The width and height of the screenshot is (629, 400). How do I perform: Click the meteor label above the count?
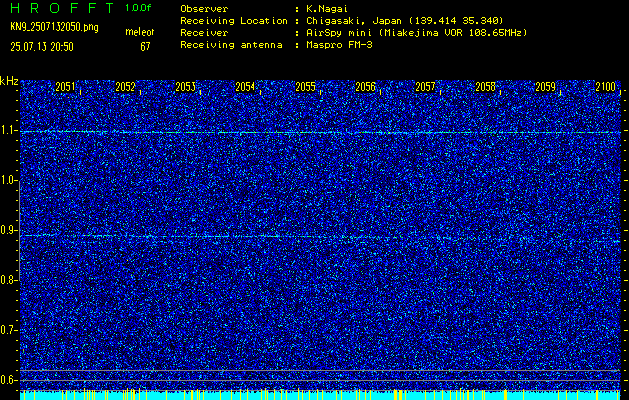(140, 32)
